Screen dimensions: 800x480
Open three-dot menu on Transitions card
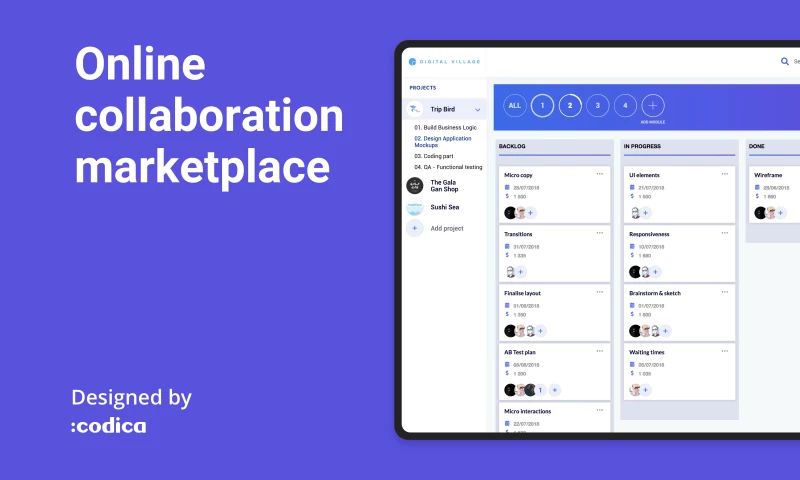pos(599,233)
